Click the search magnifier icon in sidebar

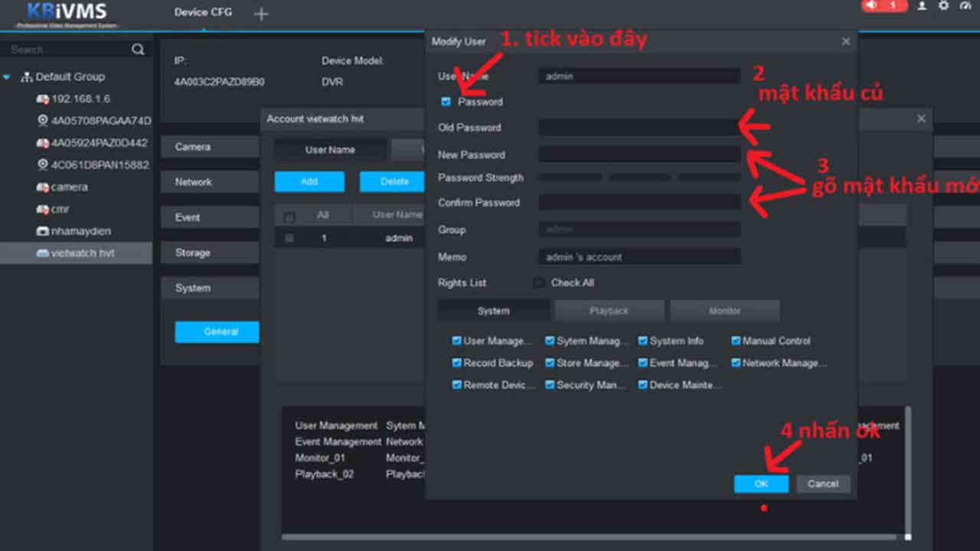138,50
